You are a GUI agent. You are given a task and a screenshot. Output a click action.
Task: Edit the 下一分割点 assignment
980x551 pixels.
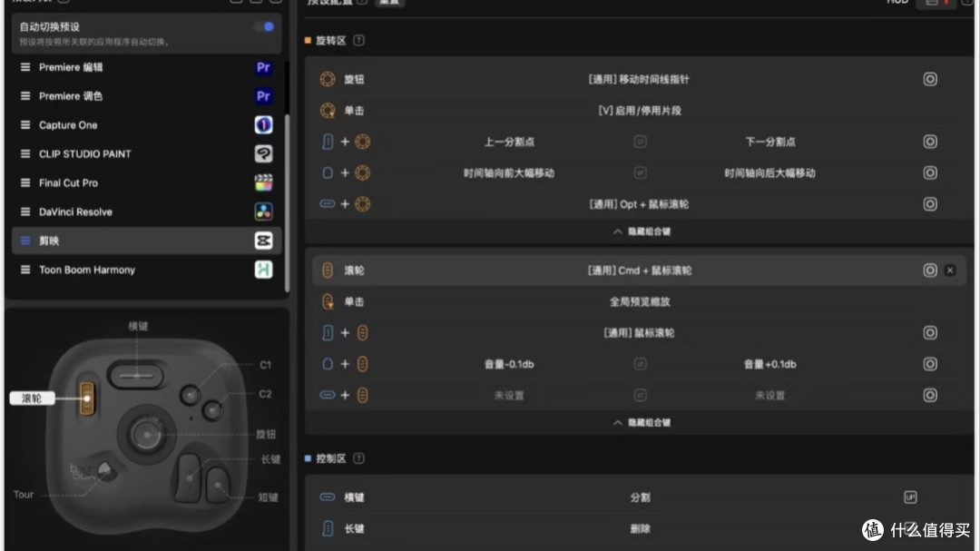click(x=770, y=142)
